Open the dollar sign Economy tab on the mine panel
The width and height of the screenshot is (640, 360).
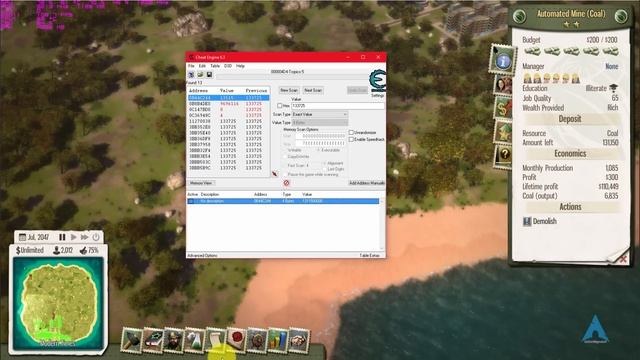(x=503, y=109)
